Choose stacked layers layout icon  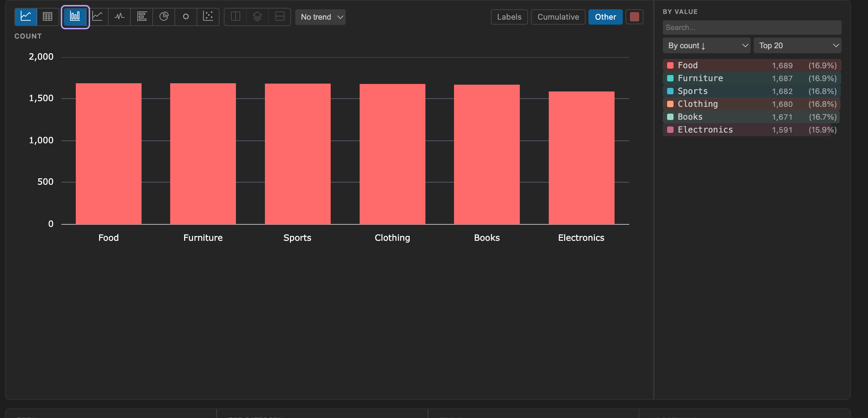(x=257, y=16)
